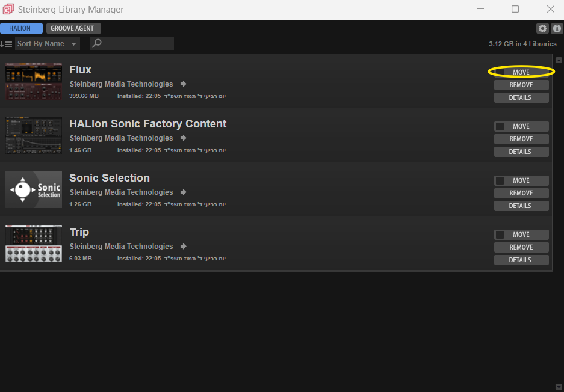564x392 pixels.
Task: Tick the MOVE checkbox for Flux
Action: tap(500, 72)
